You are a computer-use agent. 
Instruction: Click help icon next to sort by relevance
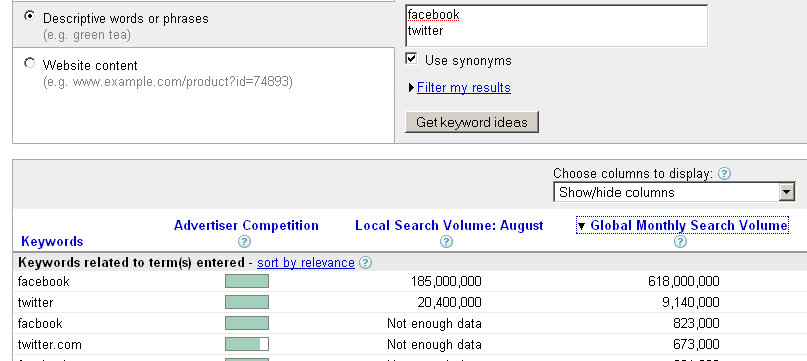coord(365,263)
